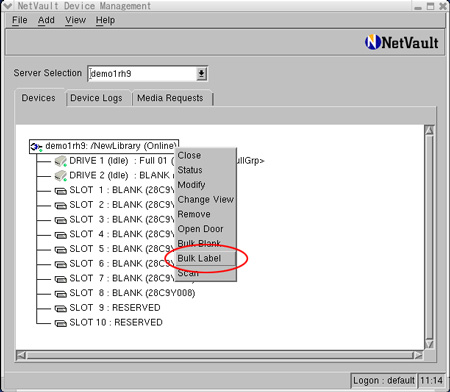Image resolution: width=450 pixels, height=392 pixels.
Task: Click the DRIVE 1 drive icon
Action: click(x=61, y=161)
